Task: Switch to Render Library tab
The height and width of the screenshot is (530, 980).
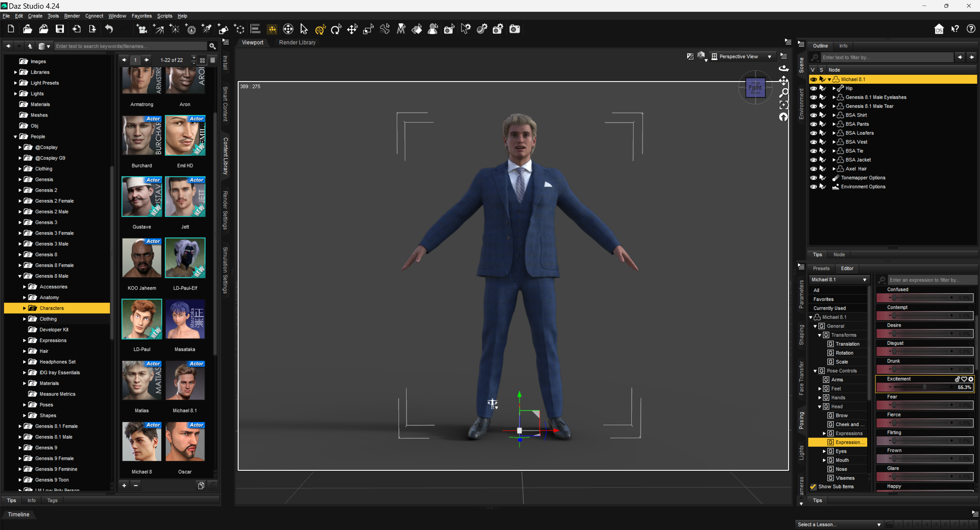Action: 297,42
